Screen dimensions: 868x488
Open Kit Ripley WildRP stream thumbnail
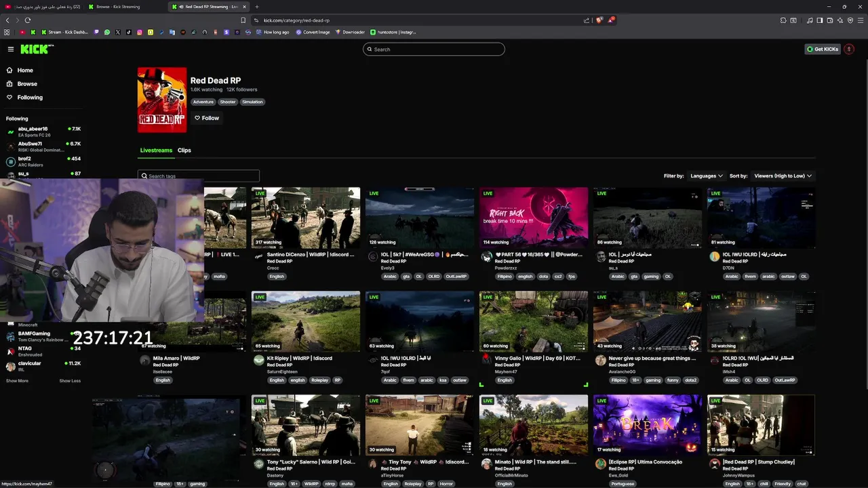[x=306, y=321]
